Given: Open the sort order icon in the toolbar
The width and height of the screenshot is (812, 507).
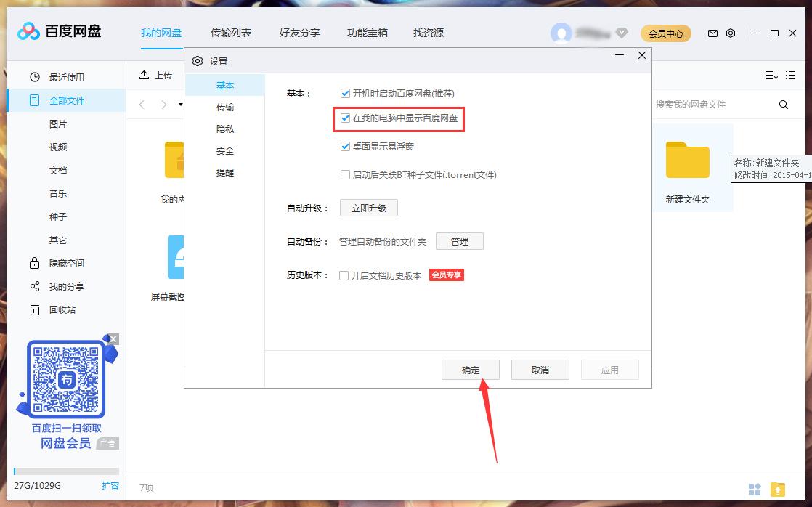Looking at the screenshot, I should (771, 75).
